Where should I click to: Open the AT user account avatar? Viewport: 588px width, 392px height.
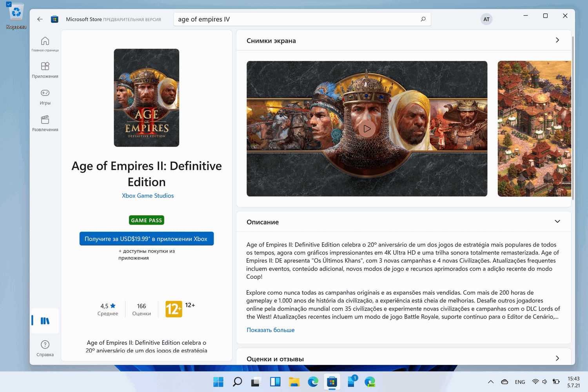tap(486, 19)
